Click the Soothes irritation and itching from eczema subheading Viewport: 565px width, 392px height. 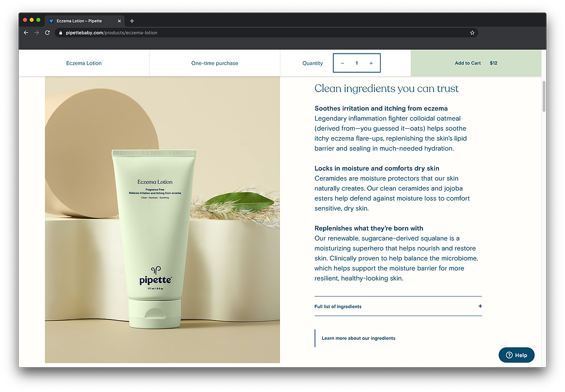pos(381,108)
